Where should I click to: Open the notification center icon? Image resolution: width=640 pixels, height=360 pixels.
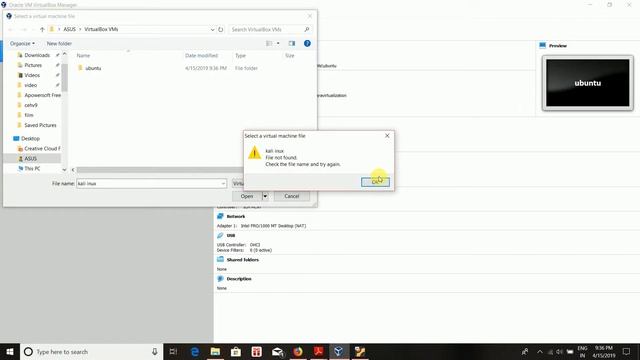point(627,351)
